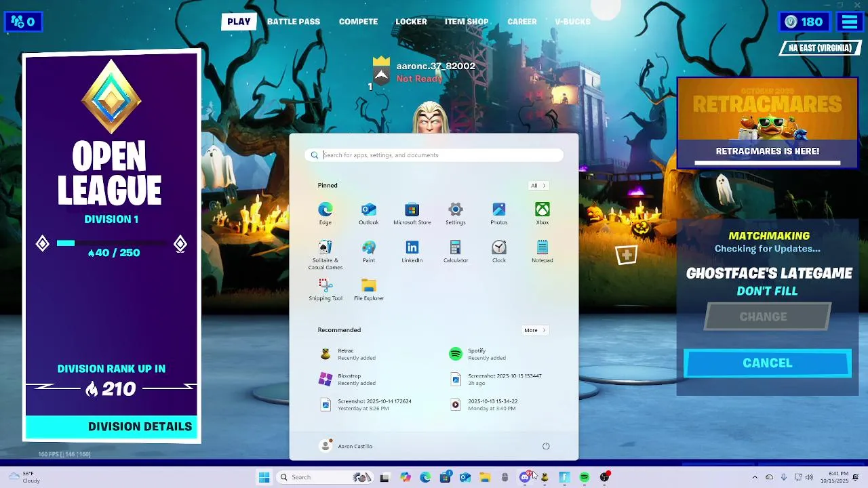The height and width of the screenshot is (488, 868).
Task: Click the RETRACMARES banner progress indicator
Action: [768, 163]
